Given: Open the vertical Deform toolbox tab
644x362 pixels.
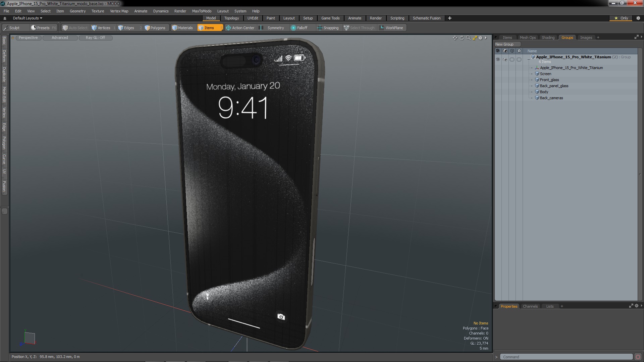Looking at the screenshot, I should pyautogui.click(x=4, y=56).
